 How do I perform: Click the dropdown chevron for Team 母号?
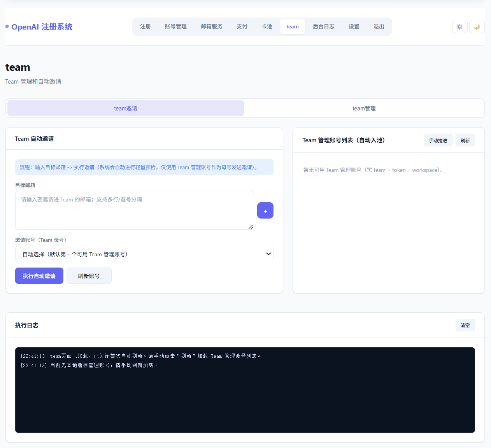[x=268, y=254]
